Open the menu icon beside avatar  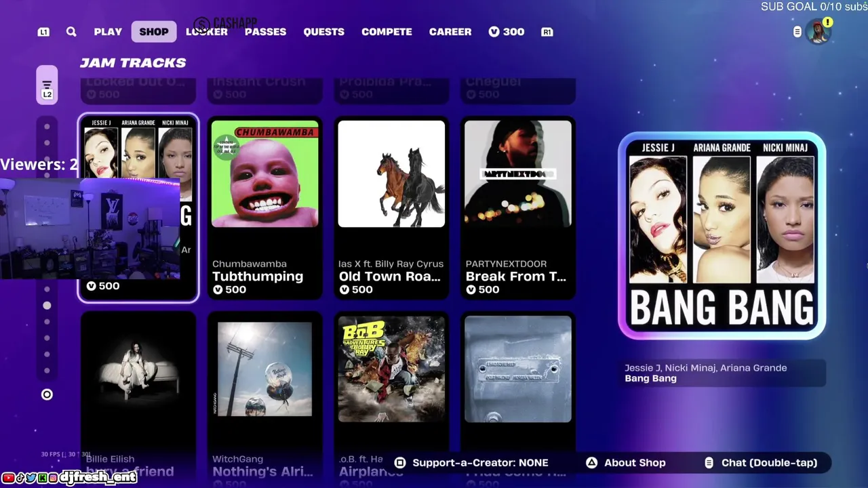797,32
